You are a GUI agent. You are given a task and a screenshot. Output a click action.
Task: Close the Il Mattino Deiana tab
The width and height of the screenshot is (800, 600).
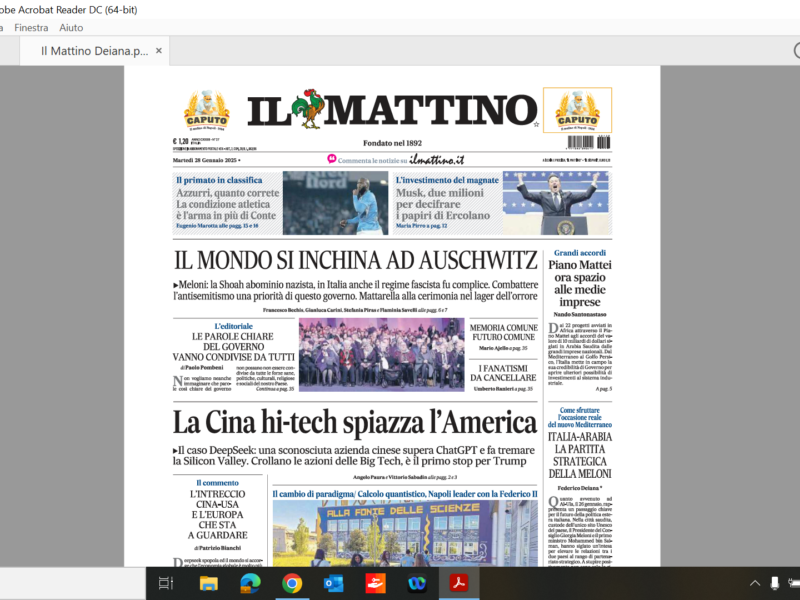pos(159,51)
